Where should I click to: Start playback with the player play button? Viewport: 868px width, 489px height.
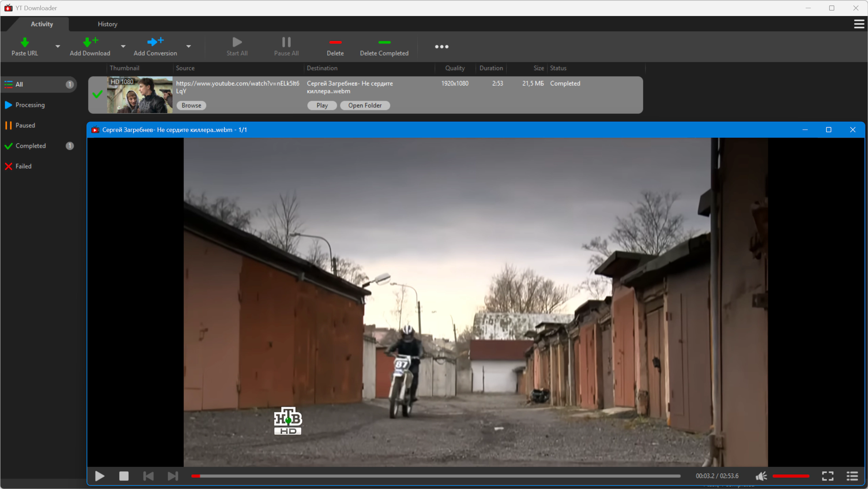99,476
